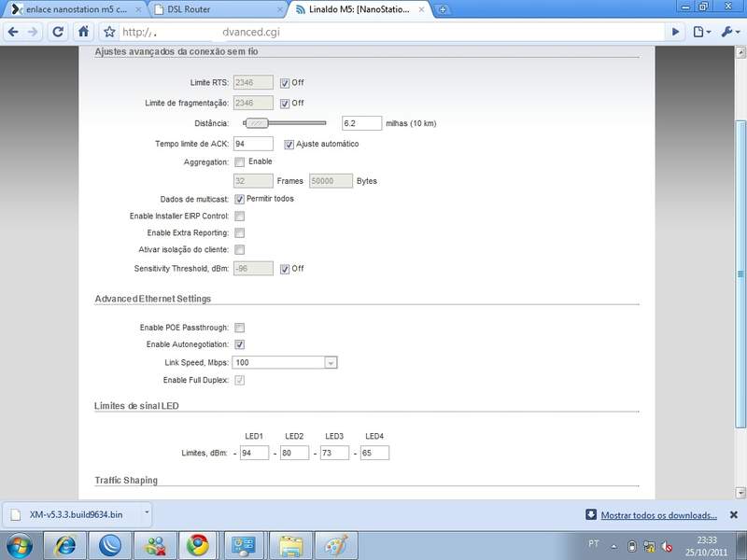Click the LED3 limit field
Image resolution: width=747 pixels, height=560 pixels.
(334, 453)
